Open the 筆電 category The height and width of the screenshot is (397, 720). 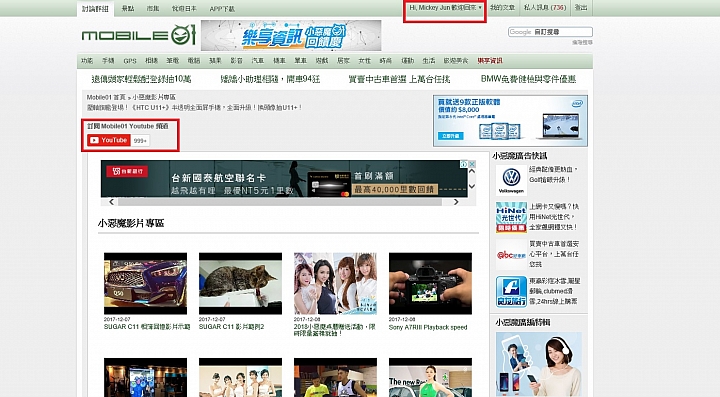click(173, 61)
